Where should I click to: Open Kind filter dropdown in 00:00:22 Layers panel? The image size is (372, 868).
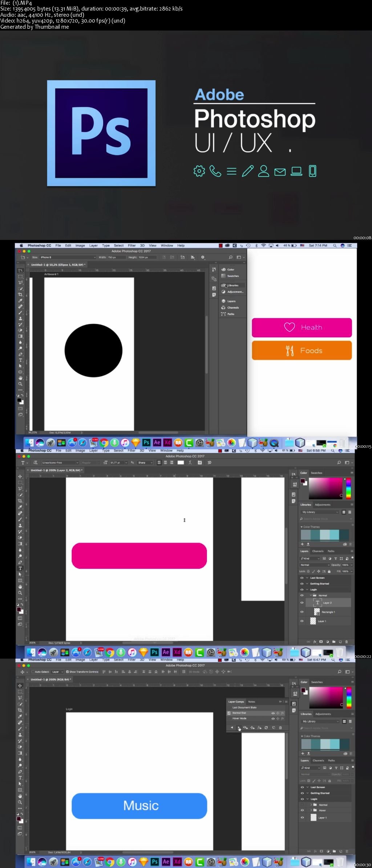click(x=310, y=558)
